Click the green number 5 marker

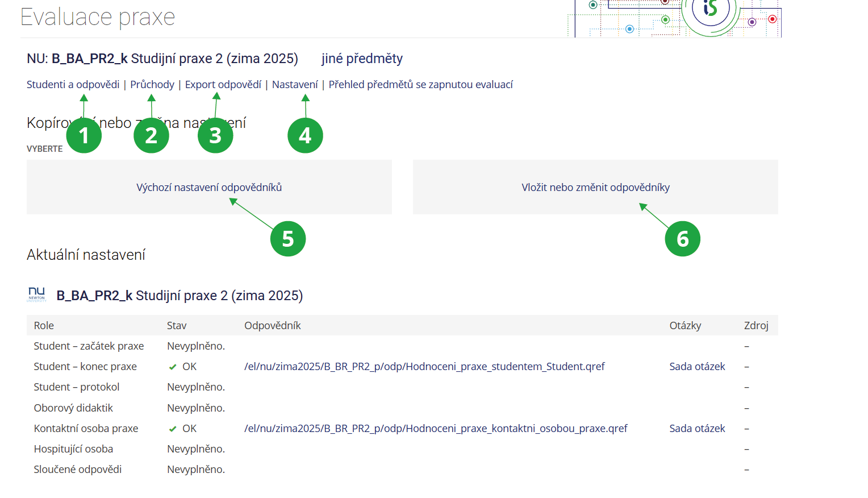[x=288, y=239]
